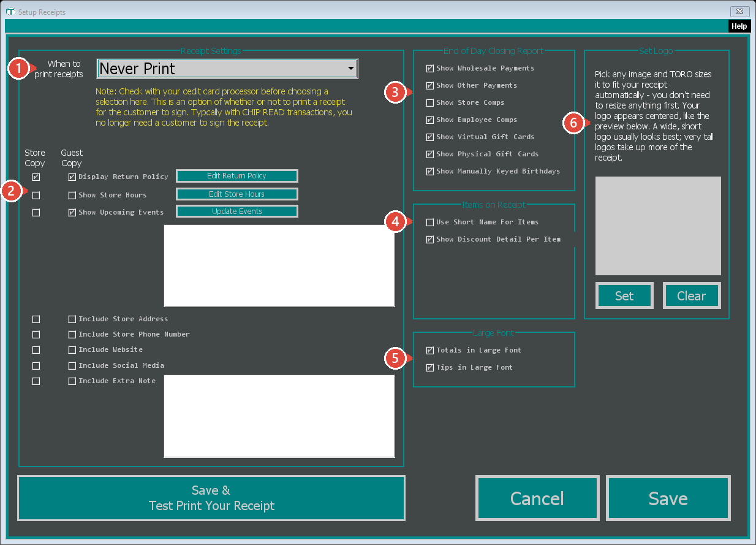756x545 pixels.
Task: Enable Store Copy Include Website checkbox
Action: point(36,350)
